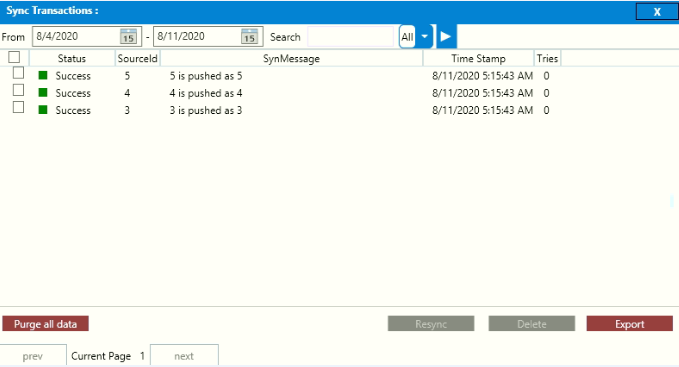
Task: Click the green status icon for SourceId 4
Action: 43,92
